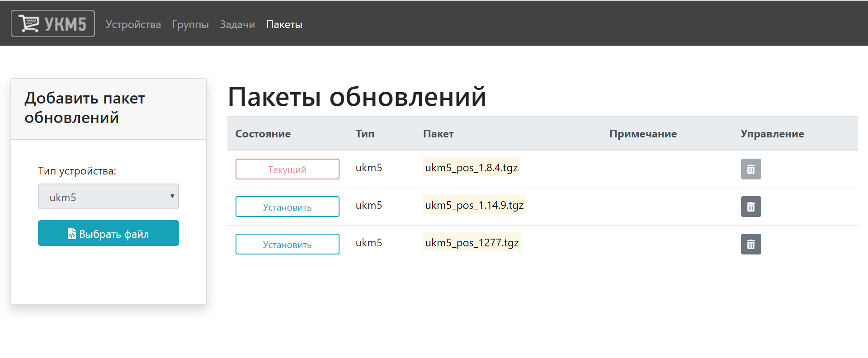
Task: Click the Тип устройства label
Action: 77,171
